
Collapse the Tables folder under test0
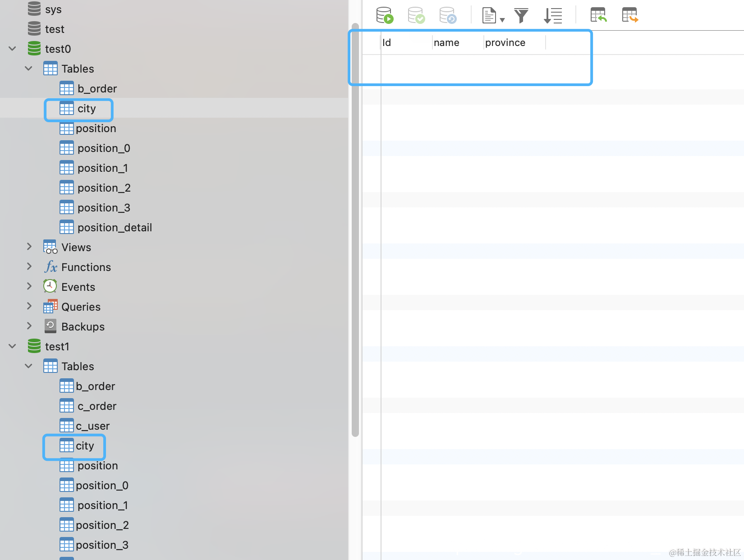tap(29, 68)
